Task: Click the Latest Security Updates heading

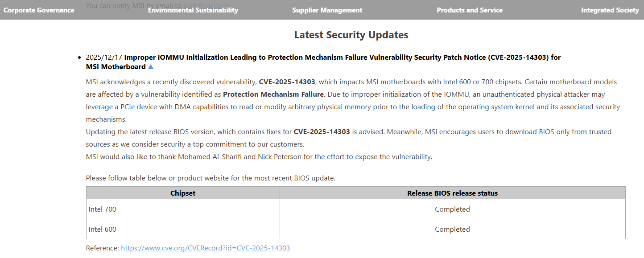Action: click(351, 35)
